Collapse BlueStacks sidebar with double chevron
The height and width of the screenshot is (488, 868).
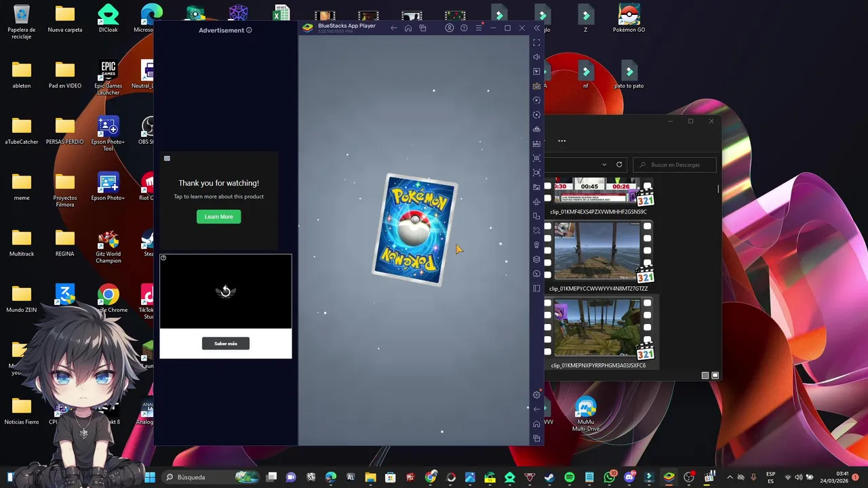click(x=537, y=28)
